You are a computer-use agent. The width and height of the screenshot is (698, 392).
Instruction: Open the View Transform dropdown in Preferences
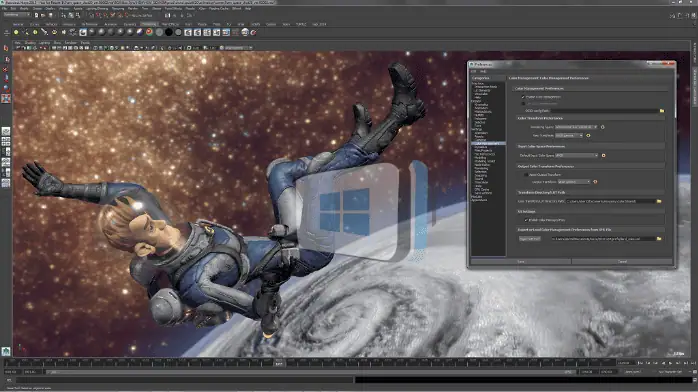point(568,135)
